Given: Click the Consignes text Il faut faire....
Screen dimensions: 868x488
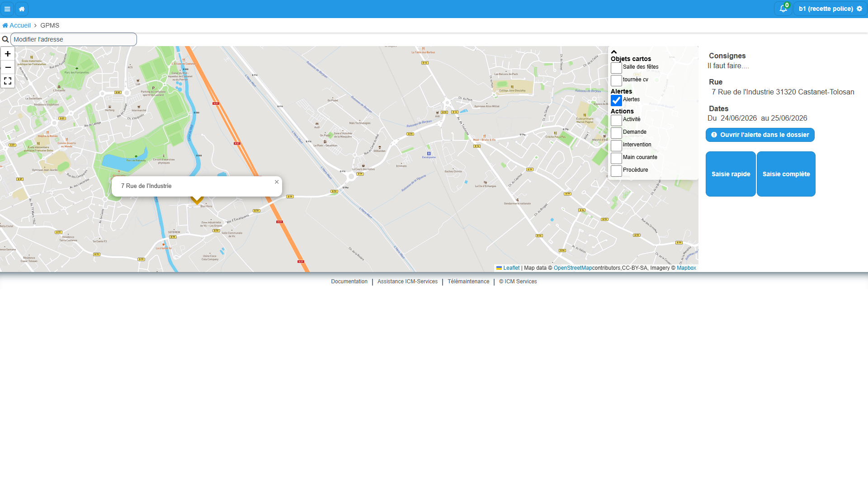Looking at the screenshot, I should (x=728, y=66).
